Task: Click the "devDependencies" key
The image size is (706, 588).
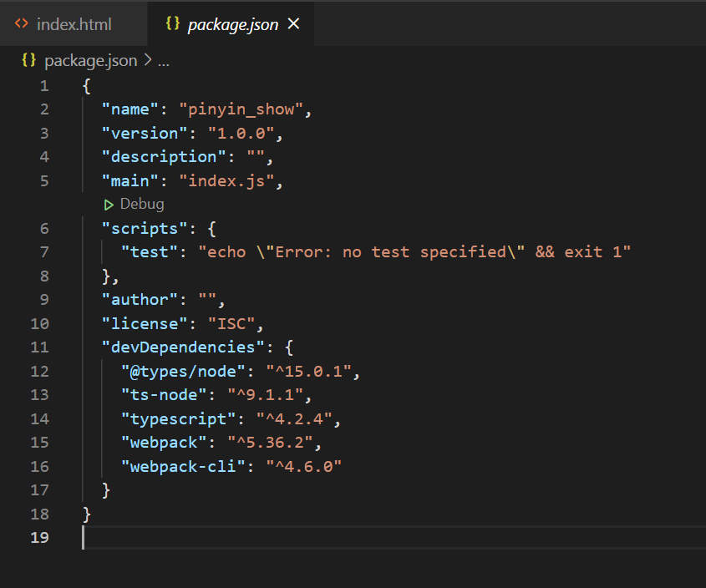Action: 183,347
